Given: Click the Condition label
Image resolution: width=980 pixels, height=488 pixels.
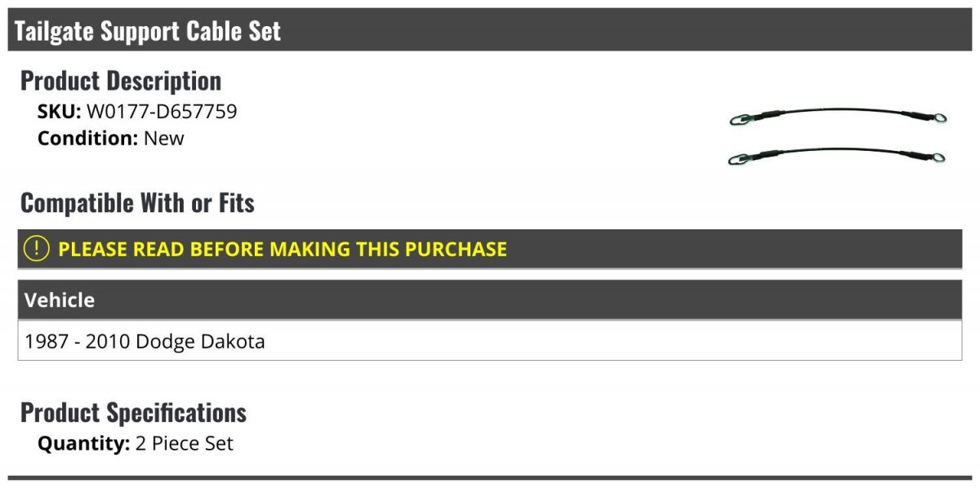Looking at the screenshot, I should pos(88,139).
